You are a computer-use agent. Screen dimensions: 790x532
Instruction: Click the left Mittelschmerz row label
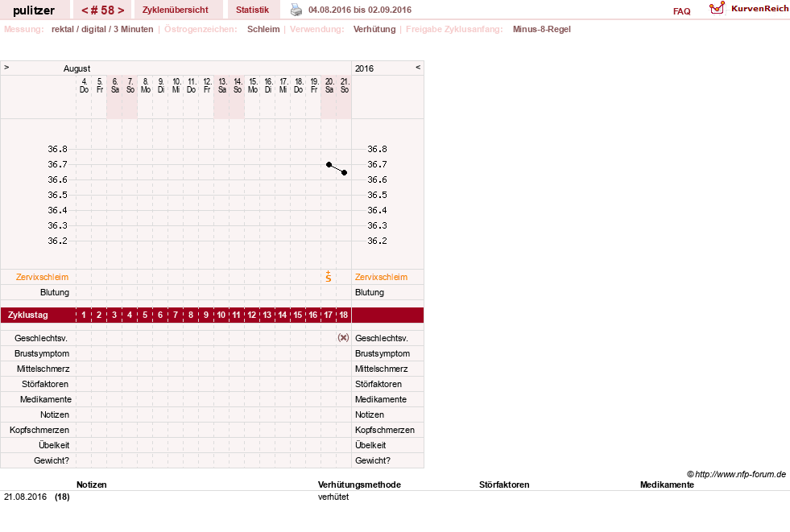pos(43,369)
